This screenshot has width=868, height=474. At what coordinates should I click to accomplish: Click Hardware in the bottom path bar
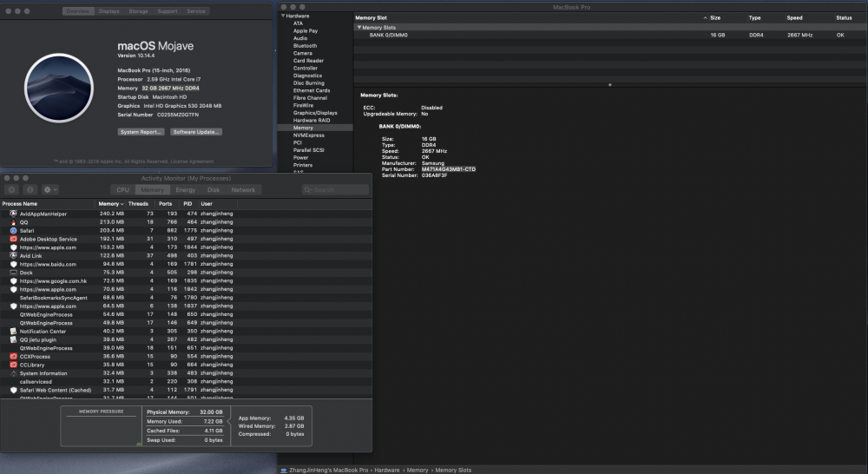387,471
